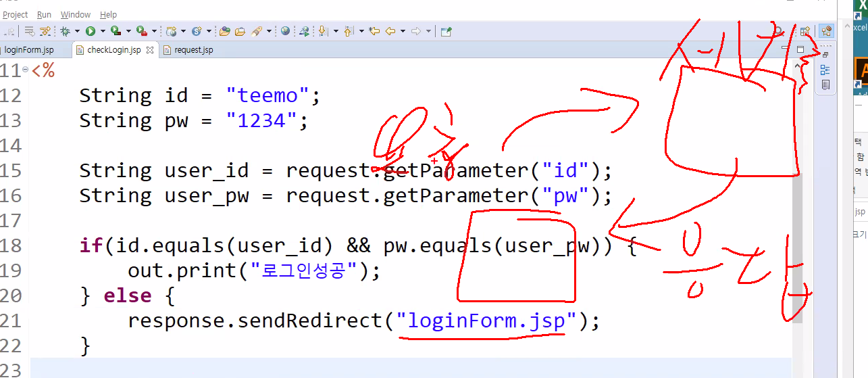This screenshot has width=868, height=378.
Task: Open the Run menu
Action: 44,14
